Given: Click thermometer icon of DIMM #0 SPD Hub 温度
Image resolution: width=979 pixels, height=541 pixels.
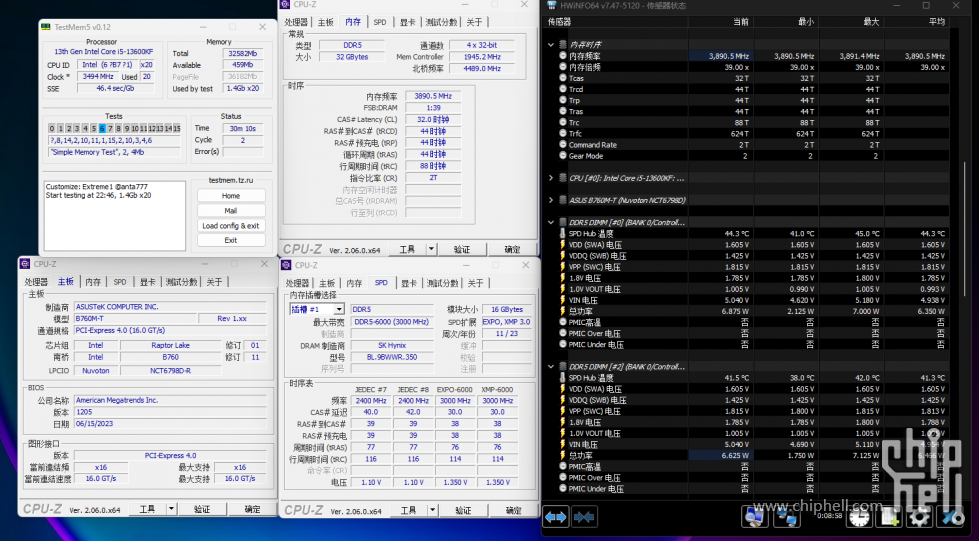Looking at the screenshot, I should [x=563, y=233].
